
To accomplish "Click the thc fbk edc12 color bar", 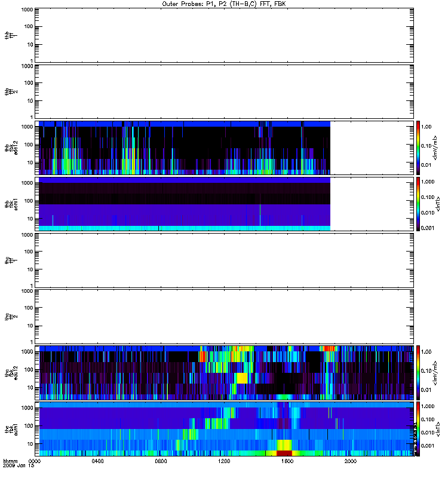I will click(418, 373).
